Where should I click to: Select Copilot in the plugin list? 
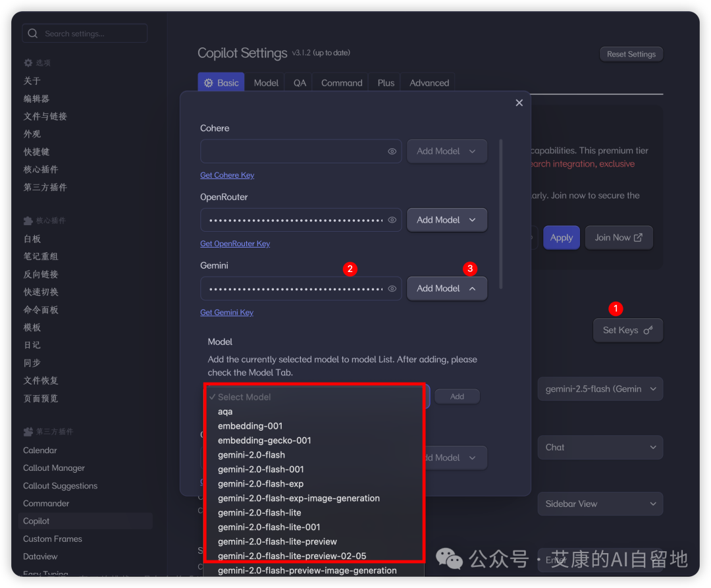click(85, 521)
